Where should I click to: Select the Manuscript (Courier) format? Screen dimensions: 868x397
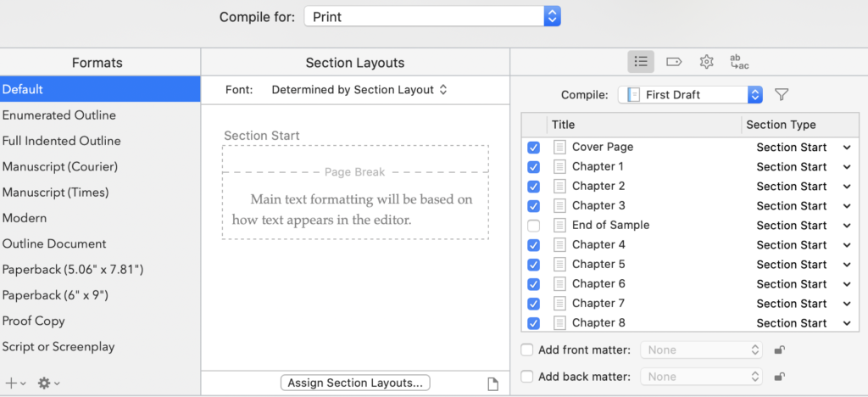(x=60, y=166)
